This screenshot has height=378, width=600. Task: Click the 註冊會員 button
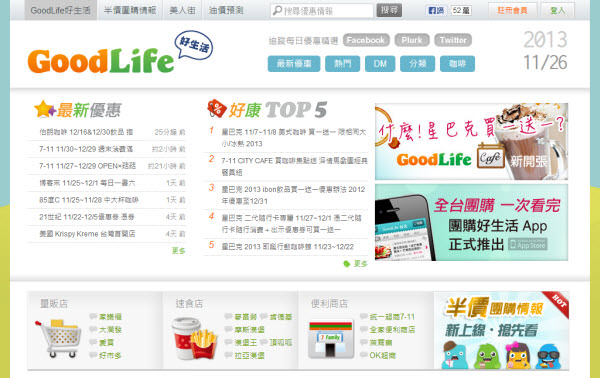(x=512, y=10)
